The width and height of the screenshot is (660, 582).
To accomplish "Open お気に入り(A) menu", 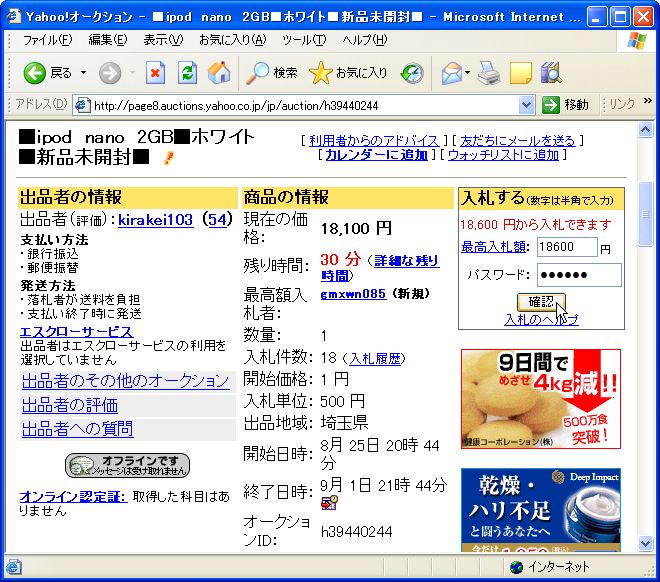I will (x=232, y=40).
